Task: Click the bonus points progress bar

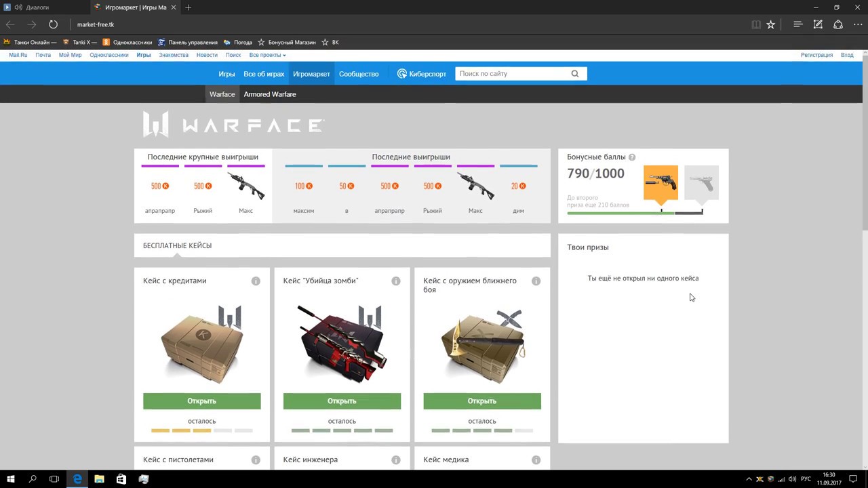Action: [x=635, y=213]
